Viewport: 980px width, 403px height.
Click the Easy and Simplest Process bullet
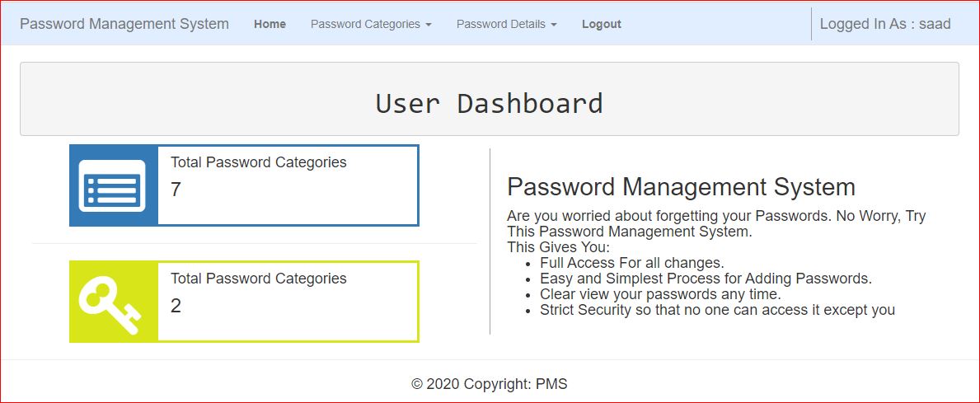[706, 279]
